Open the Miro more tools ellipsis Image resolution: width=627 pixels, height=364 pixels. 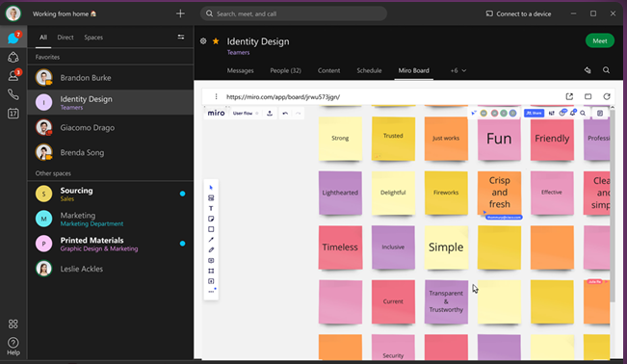[x=212, y=291]
